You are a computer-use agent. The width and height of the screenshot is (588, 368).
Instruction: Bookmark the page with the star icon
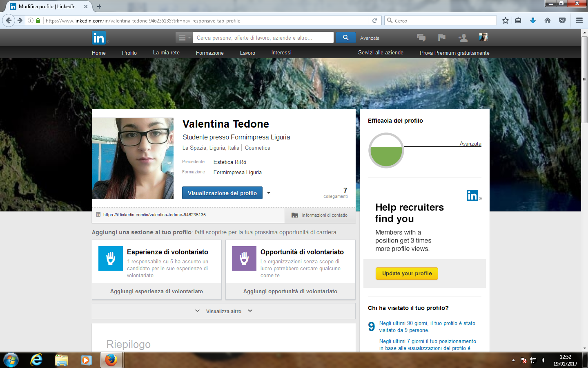[x=506, y=20]
